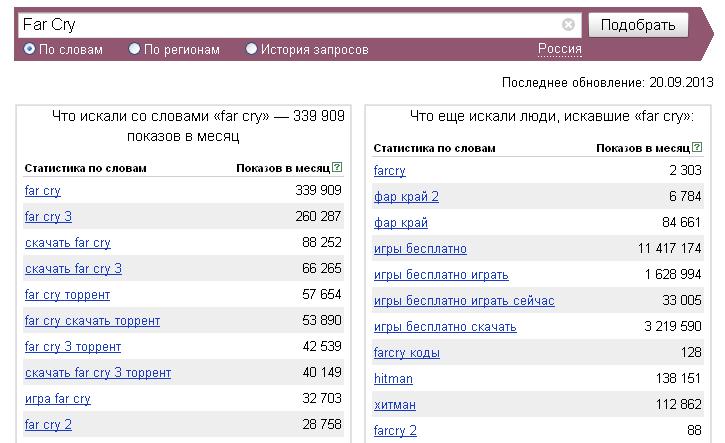Click the 'Что еще искали люди' heading
The width and height of the screenshot is (725, 443).
551,116
